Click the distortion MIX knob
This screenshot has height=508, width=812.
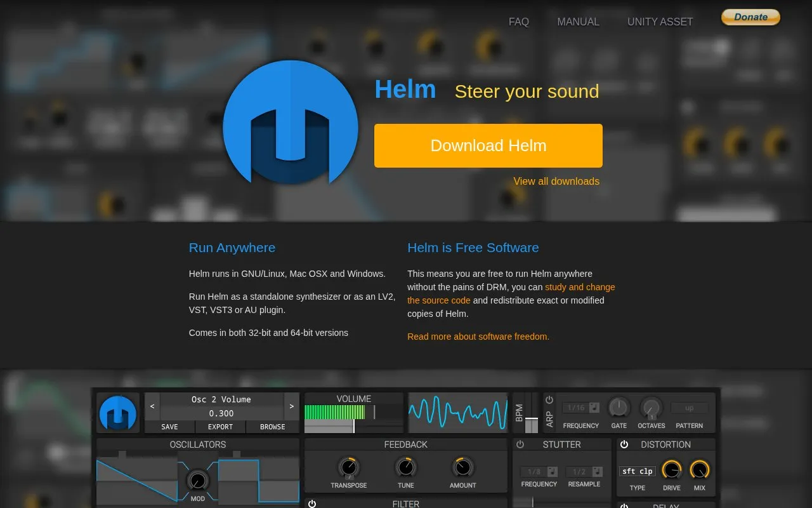(x=699, y=470)
